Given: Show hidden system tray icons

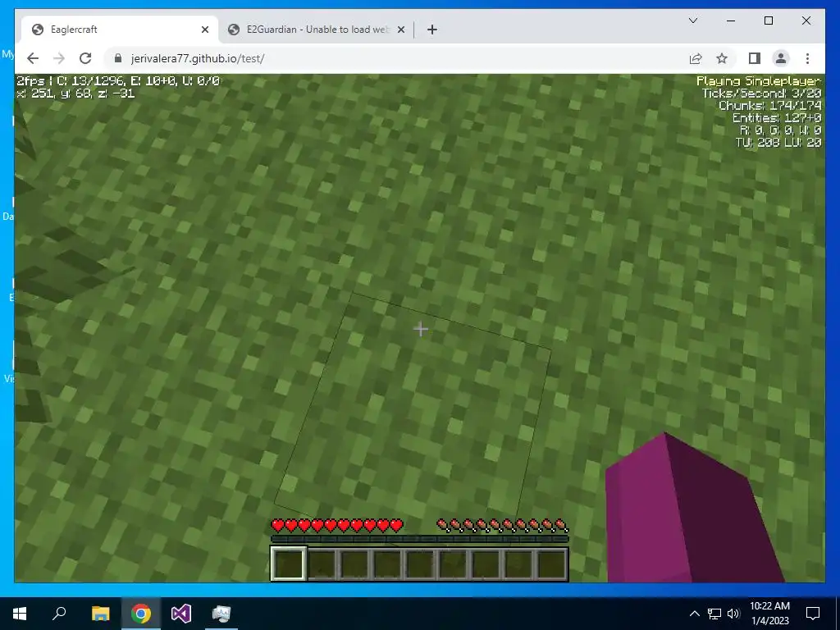Looking at the screenshot, I should click(x=694, y=614).
